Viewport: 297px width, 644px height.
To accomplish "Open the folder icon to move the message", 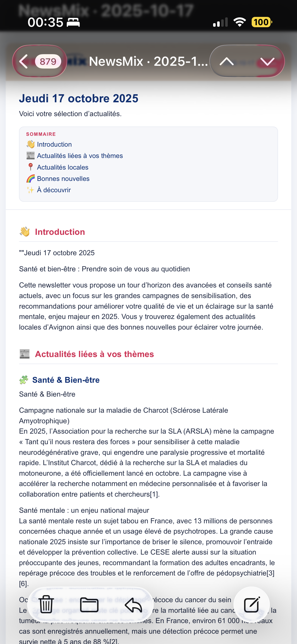I will pos(90,604).
